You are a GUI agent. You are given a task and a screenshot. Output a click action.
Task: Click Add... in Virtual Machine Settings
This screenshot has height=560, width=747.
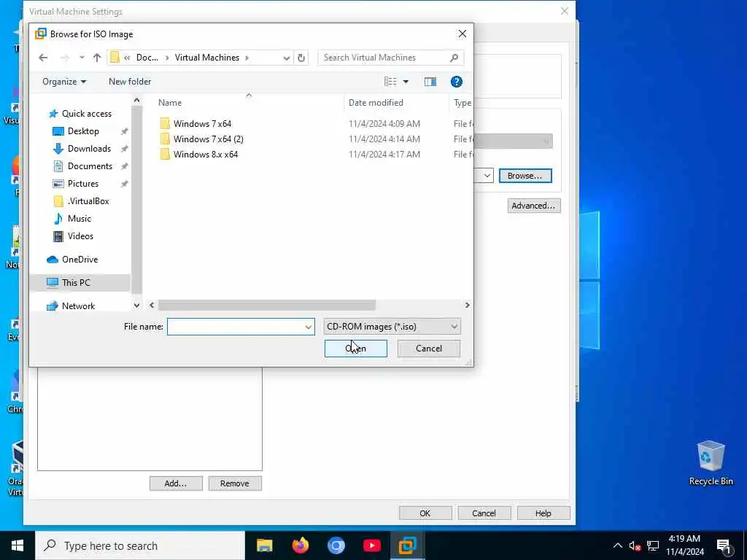[x=176, y=483]
